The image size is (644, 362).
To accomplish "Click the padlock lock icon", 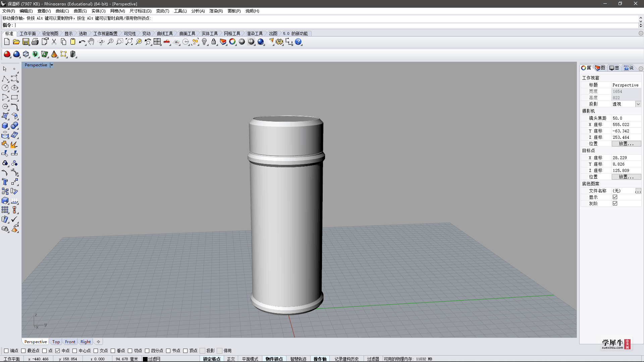I will (x=214, y=42).
